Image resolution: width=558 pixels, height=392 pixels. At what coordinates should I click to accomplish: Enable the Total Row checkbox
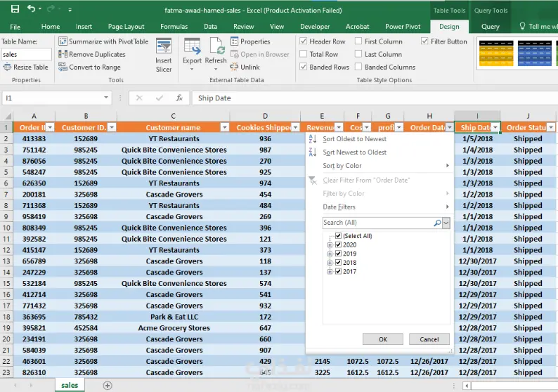tap(304, 54)
